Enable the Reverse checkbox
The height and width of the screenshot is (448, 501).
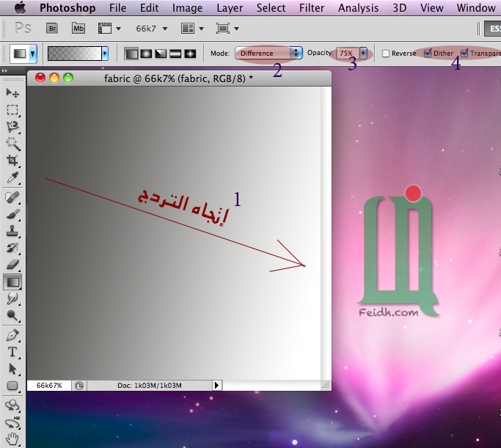(386, 54)
